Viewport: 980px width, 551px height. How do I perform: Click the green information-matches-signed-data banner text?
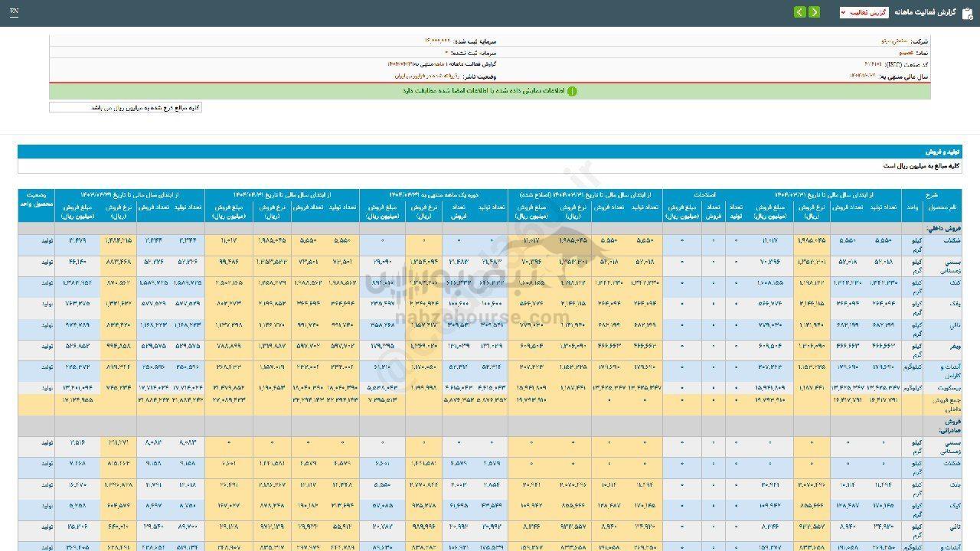coord(484,91)
